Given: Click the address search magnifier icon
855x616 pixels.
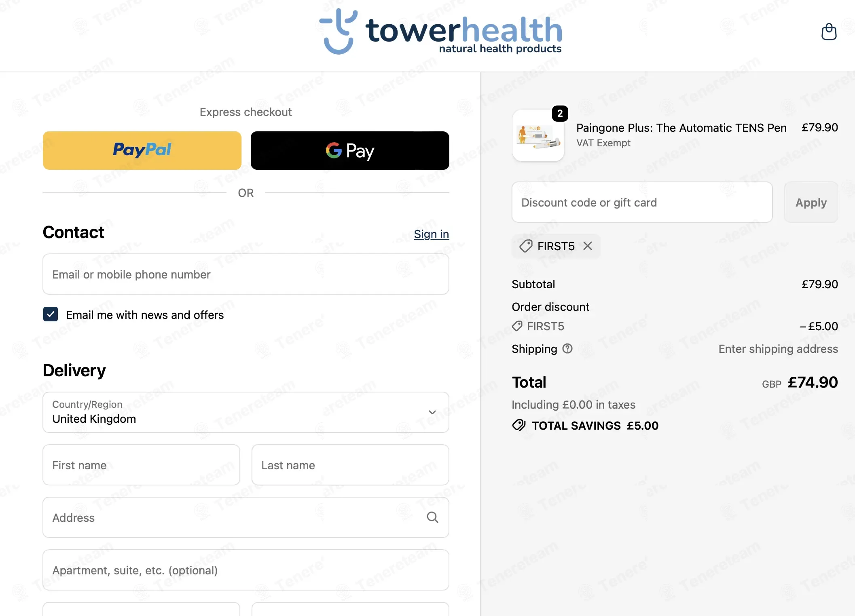Looking at the screenshot, I should pyautogui.click(x=432, y=517).
